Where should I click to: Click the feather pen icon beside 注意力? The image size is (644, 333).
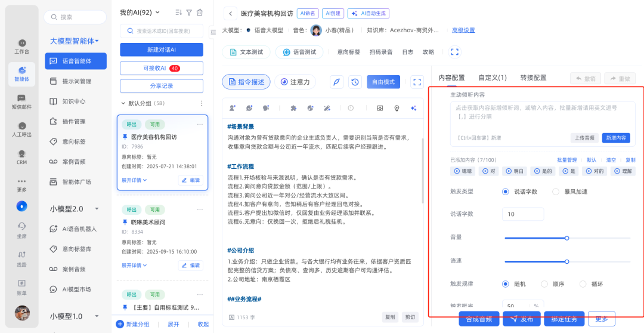coord(336,82)
